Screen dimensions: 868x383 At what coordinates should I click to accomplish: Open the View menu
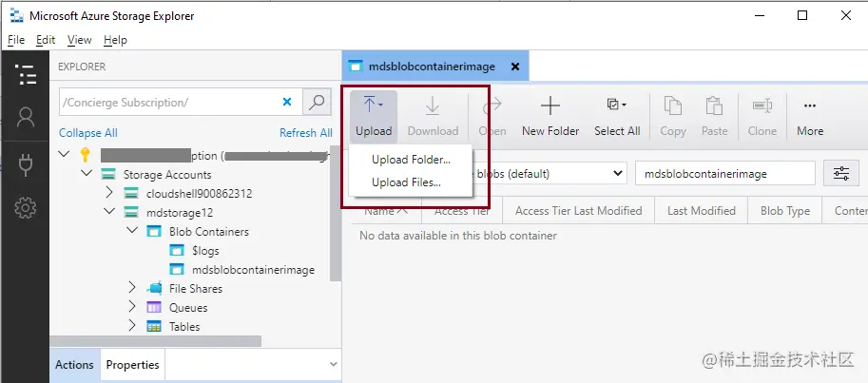(x=79, y=40)
